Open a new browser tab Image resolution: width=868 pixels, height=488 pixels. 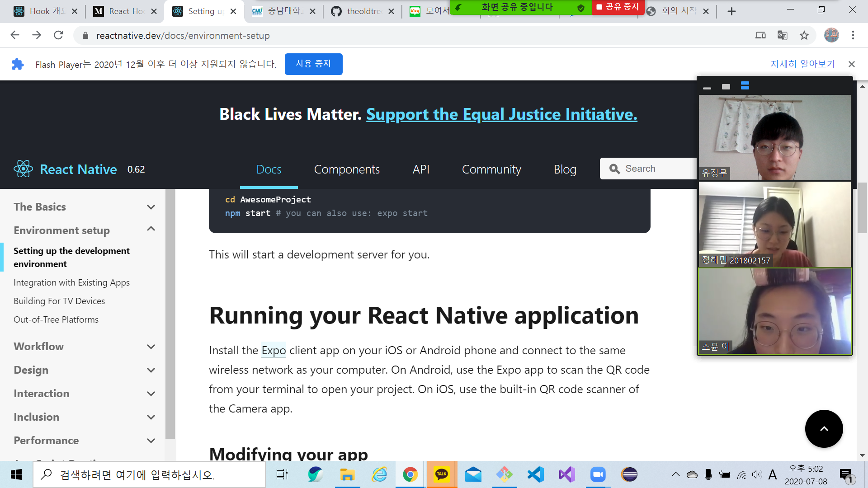731,11
